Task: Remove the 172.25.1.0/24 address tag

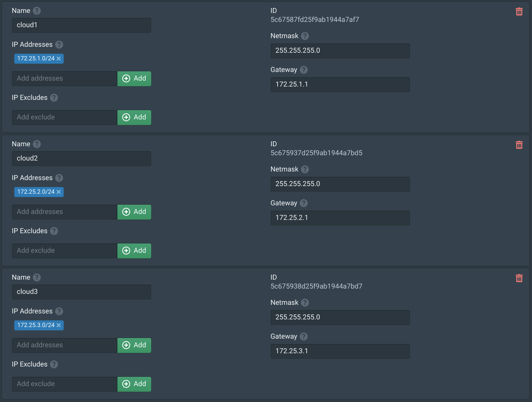Action: click(59, 58)
